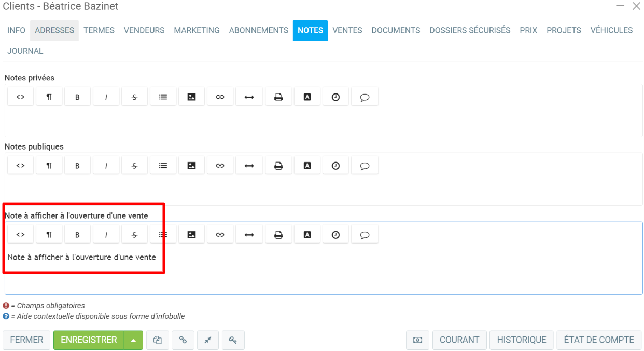Insert horizontal line in Notes privées
The width and height of the screenshot is (644, 351).
click(x=249, y=97)
